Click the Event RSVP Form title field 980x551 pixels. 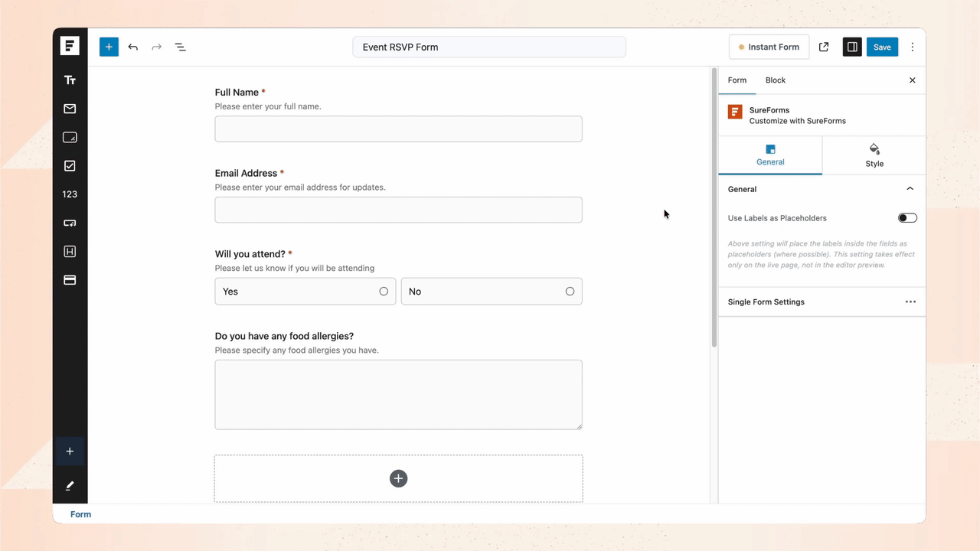[x=489, y=47]
